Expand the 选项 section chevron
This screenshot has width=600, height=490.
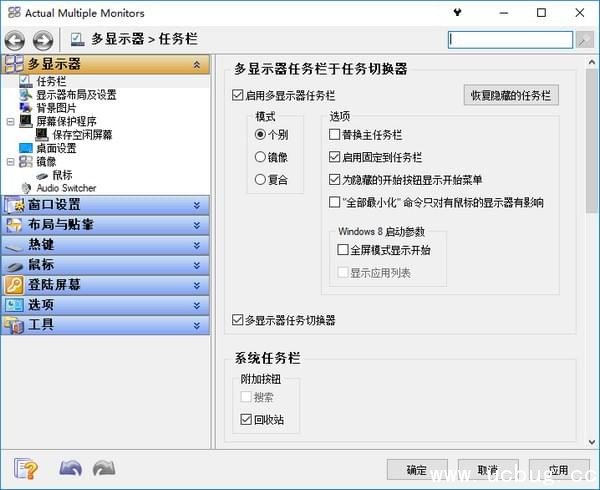click(x=197, y=305)
